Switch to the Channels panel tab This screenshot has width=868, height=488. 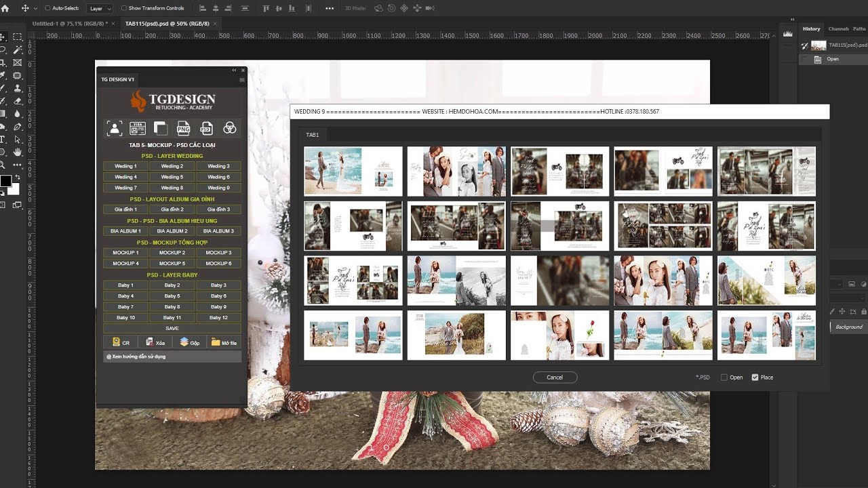click(x=838, y=29)
